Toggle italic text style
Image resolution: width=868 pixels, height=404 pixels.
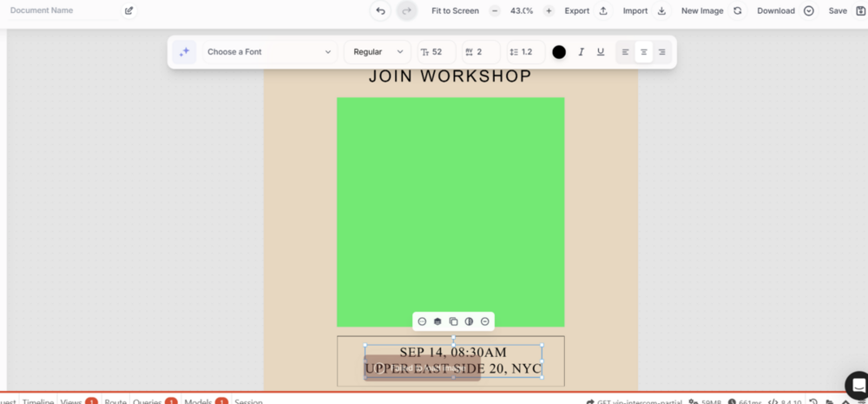coord(582,51)
